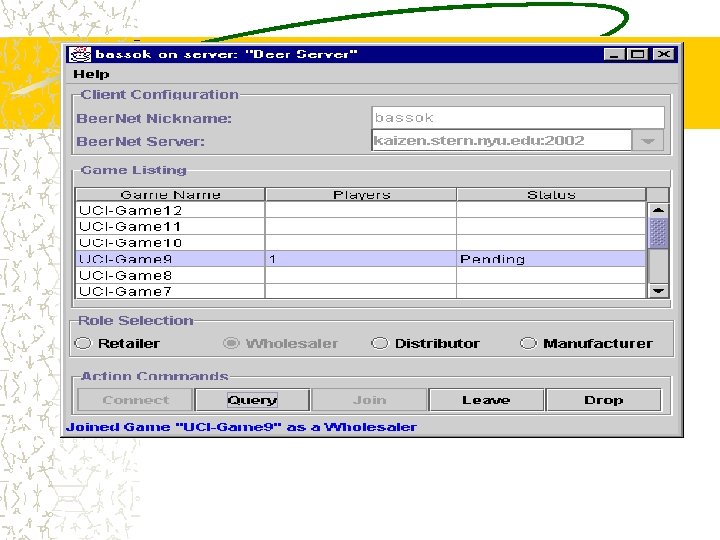
Task: Minimize the BeerNet client window
Action: tap(614, 54)
